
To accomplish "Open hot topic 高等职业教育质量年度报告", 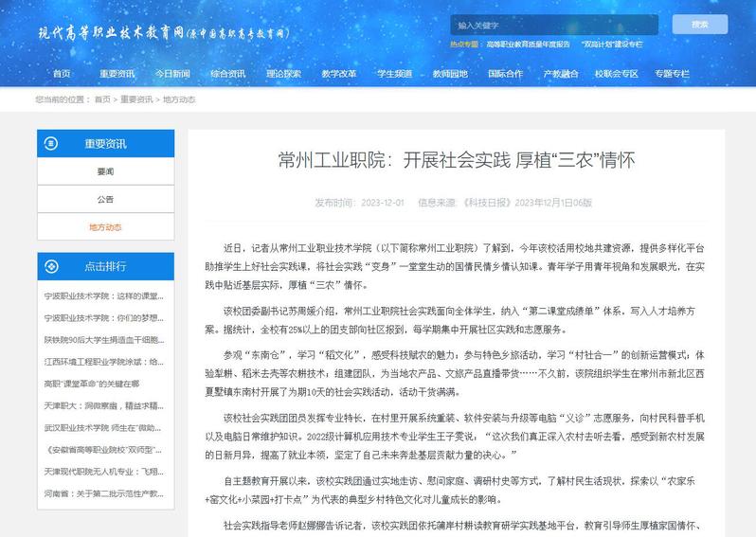I will (x=528, y=45).
